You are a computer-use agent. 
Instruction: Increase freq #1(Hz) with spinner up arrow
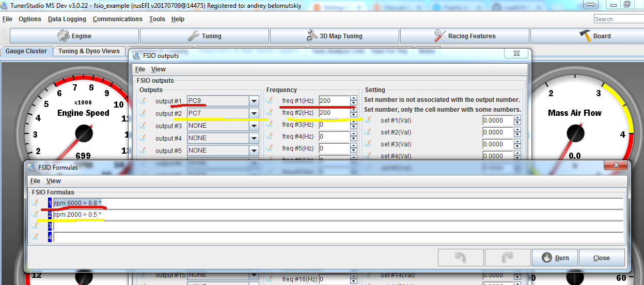pos(353,98)
